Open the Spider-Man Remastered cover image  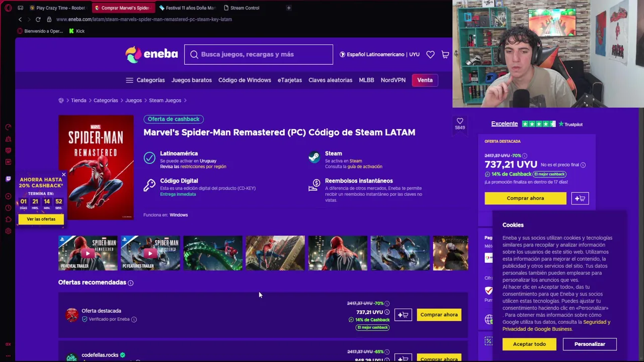pyautogui.click(x=96, y=167)
